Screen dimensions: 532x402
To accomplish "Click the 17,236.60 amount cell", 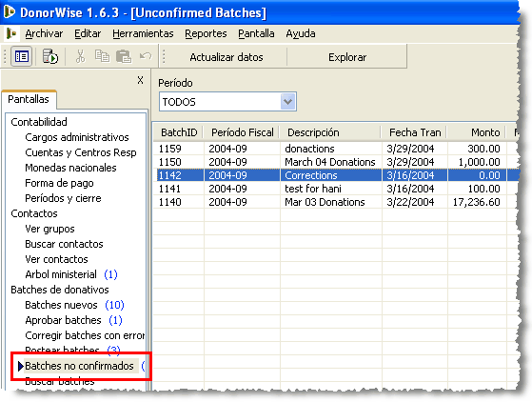I will click(477, 202).
